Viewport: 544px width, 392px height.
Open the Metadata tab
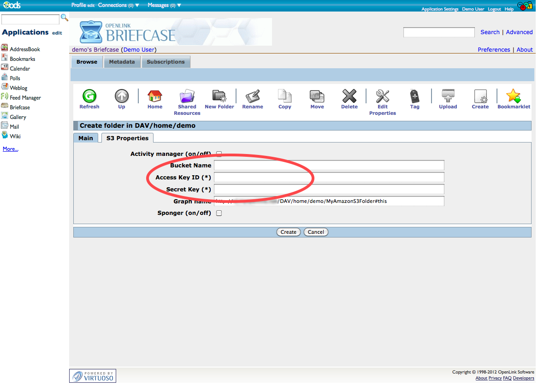pos(122,62)
